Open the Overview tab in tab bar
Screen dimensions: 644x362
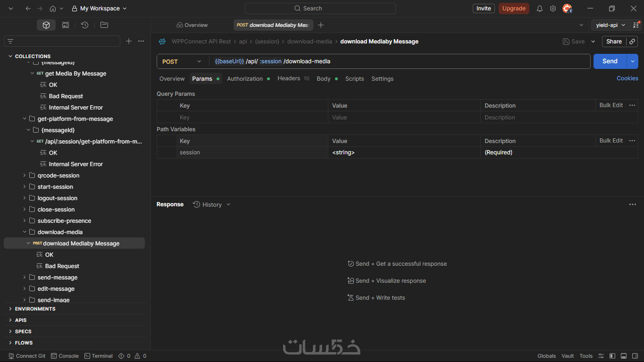(x=192, y=25)
